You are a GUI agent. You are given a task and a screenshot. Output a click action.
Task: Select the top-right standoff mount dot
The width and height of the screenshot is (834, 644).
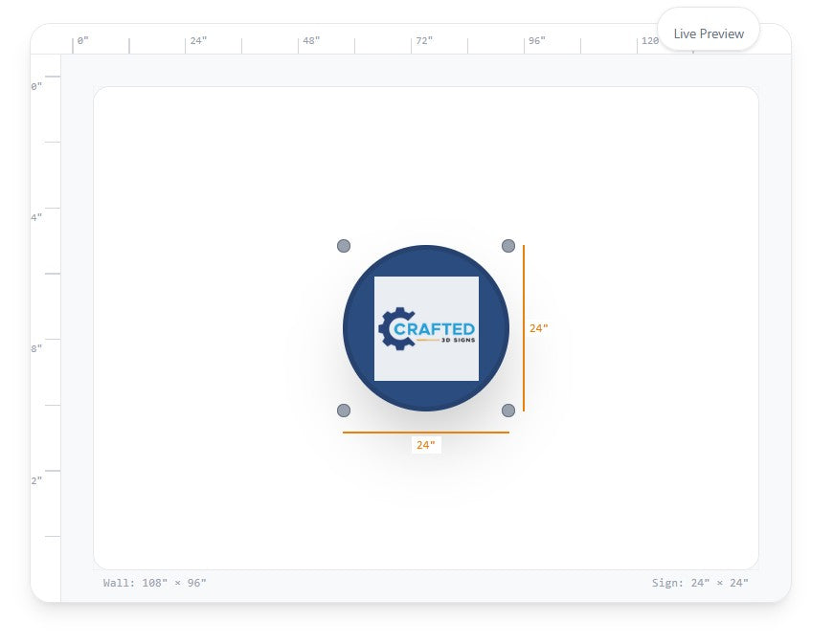[507, 246]
